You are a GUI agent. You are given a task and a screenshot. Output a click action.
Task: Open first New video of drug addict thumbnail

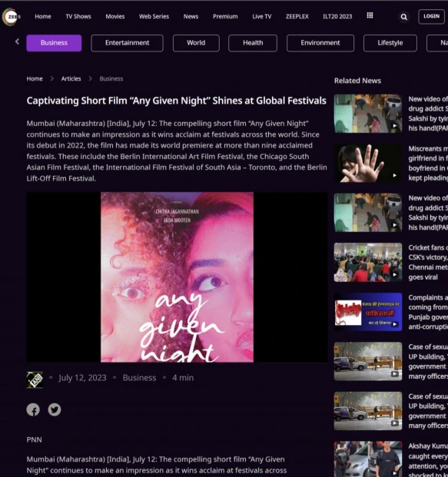367,114
